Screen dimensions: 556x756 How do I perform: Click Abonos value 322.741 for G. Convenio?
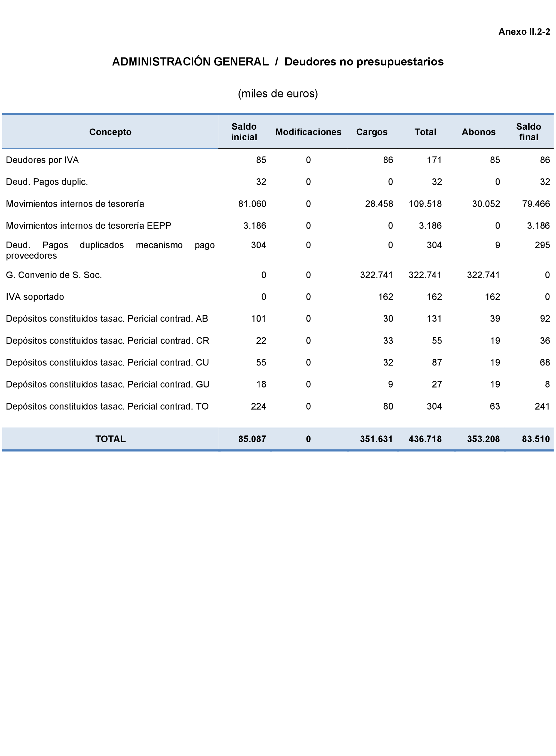point(483,275)
